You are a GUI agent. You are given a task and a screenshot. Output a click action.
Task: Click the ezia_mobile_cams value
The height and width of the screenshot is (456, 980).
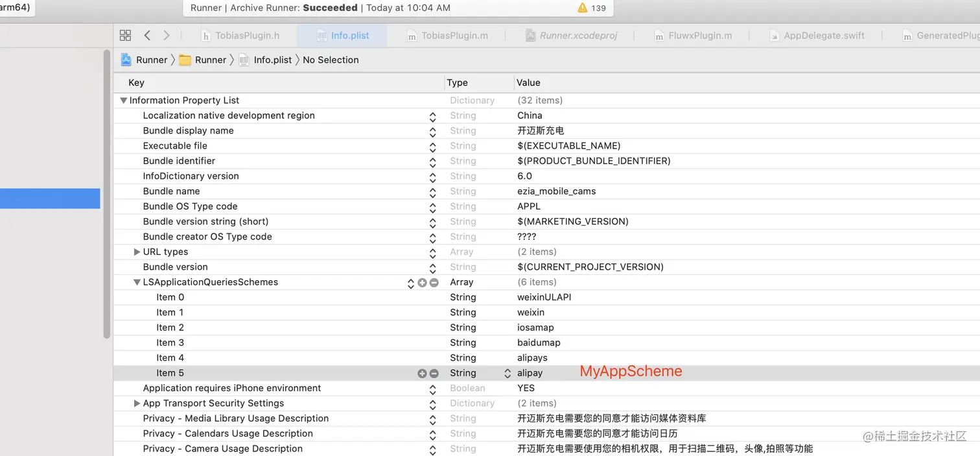tap(556, 191)
